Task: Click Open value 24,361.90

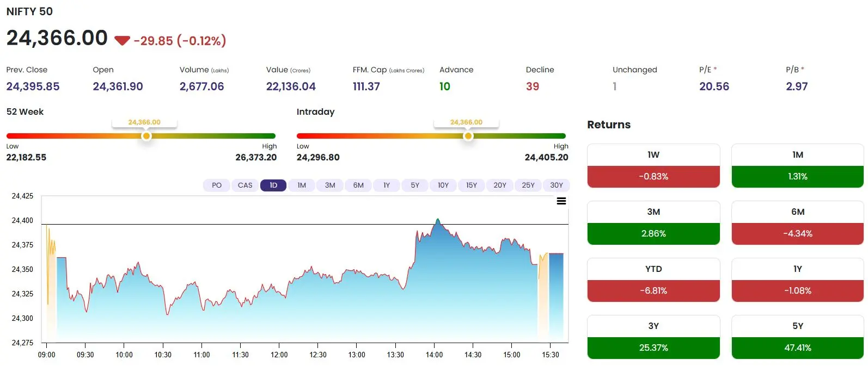Action: point(118,86)
